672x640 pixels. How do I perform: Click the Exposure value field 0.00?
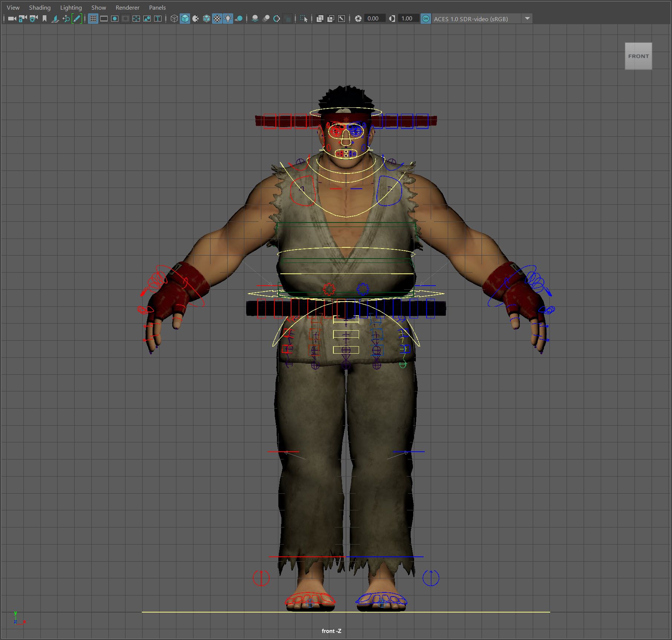click(374, 19)
